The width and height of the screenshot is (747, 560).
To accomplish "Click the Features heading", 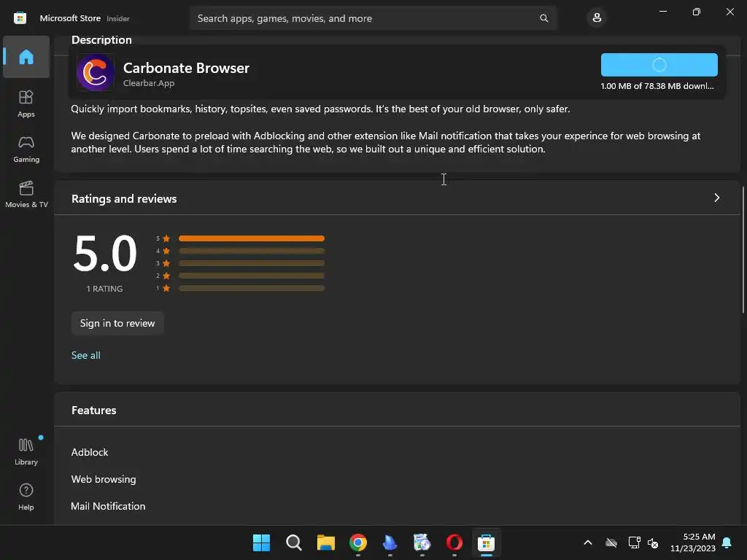I will (94, 410).
